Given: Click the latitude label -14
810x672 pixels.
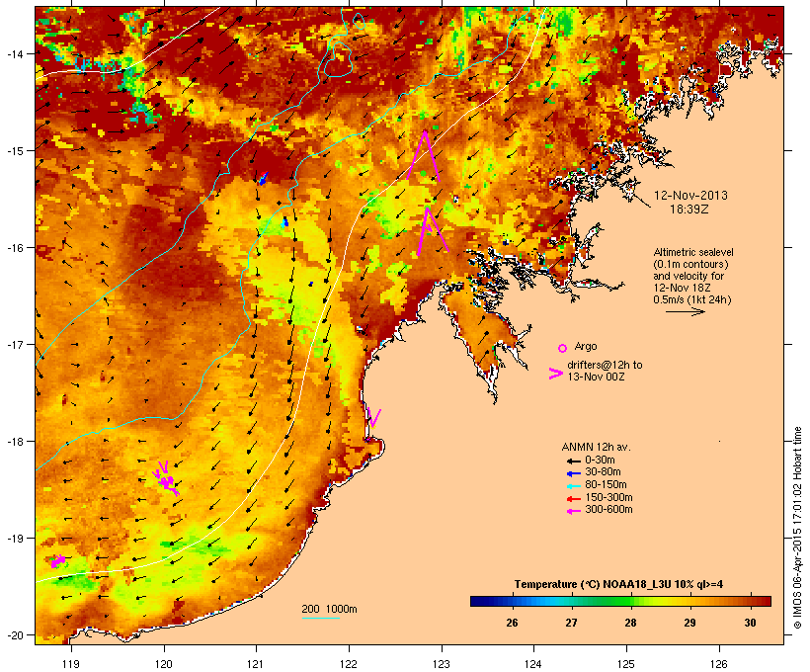Looking at the screenshot, I should (14, 53).
